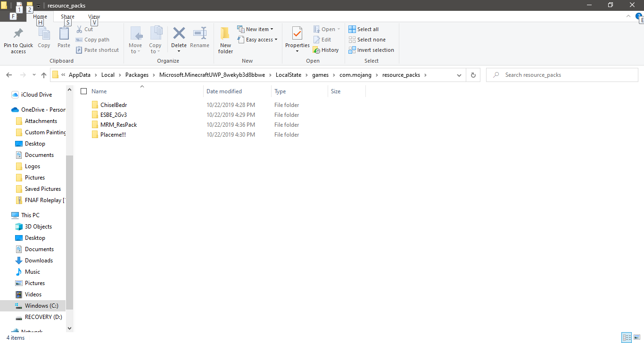Click History in the Open group
644x343 pixels.
(x=326, y=50)
